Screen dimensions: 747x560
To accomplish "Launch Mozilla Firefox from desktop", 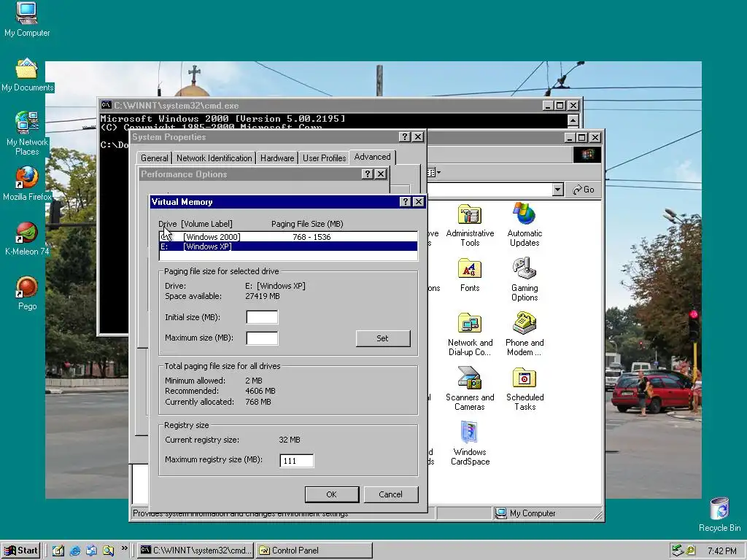I will click(x=27, y=184).
